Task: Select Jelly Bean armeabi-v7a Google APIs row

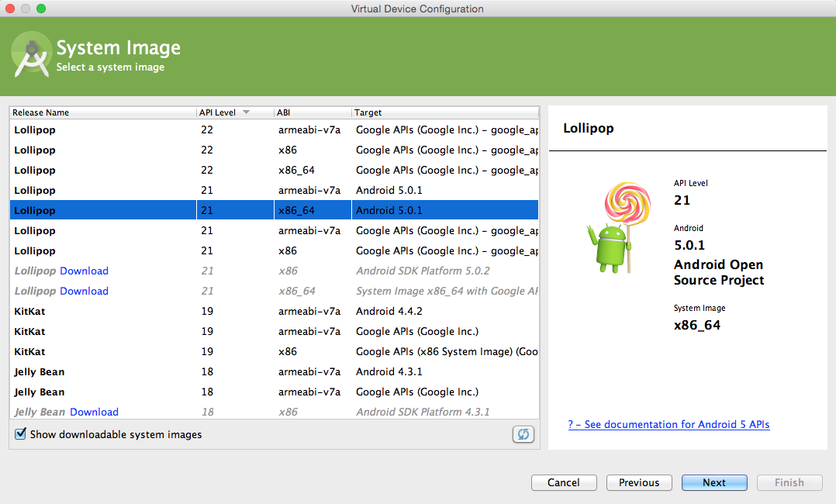Action: [x=274, y=392]
